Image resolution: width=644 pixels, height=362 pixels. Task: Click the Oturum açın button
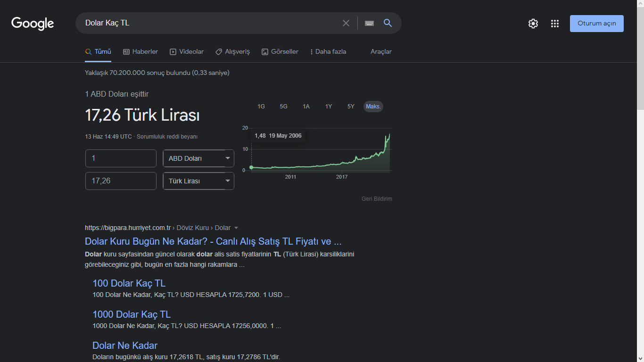coord(597,24)
